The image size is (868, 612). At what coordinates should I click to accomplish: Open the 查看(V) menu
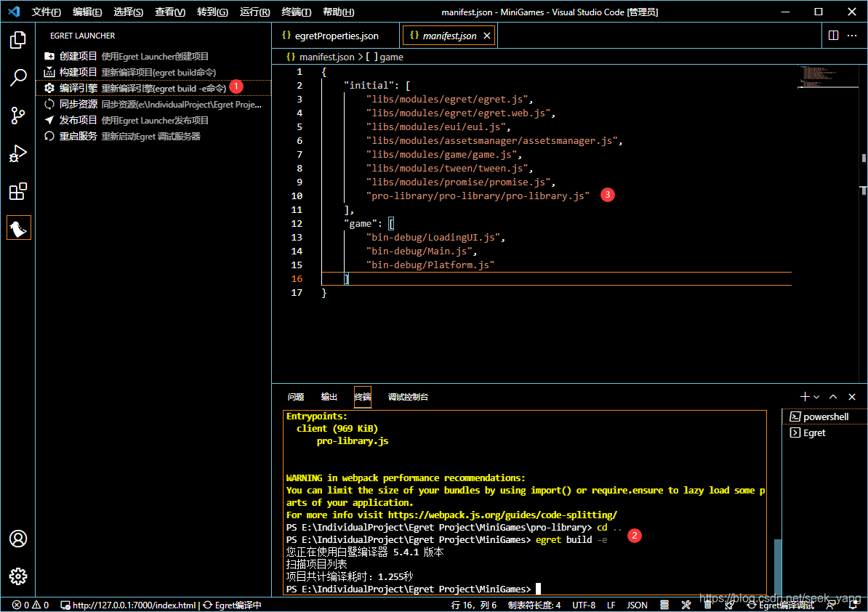[169, 12]
